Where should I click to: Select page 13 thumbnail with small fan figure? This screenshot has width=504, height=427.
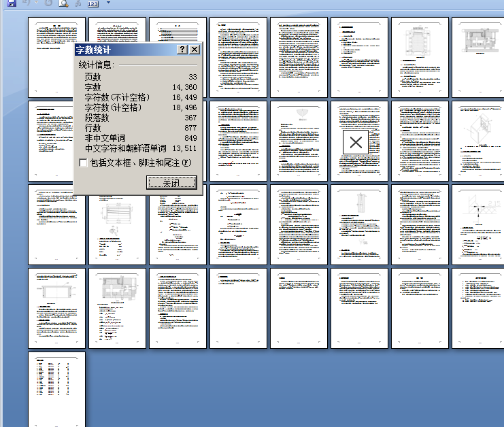coord(299,141)
